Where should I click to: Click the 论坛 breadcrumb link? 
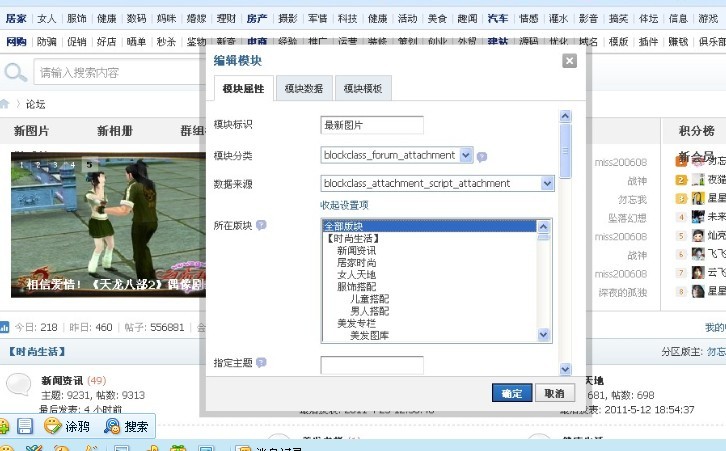tap(35, 104)
